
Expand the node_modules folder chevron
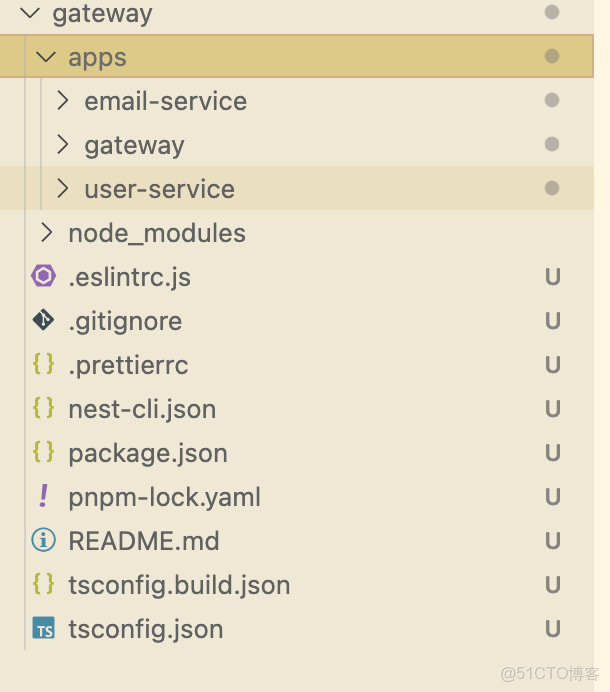pos(46,233)
